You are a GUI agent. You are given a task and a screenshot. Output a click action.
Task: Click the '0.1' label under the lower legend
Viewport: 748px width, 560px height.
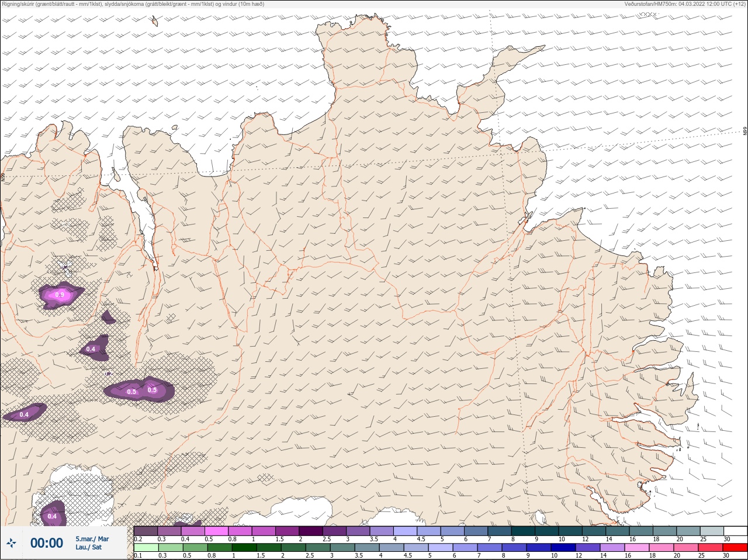138,555
